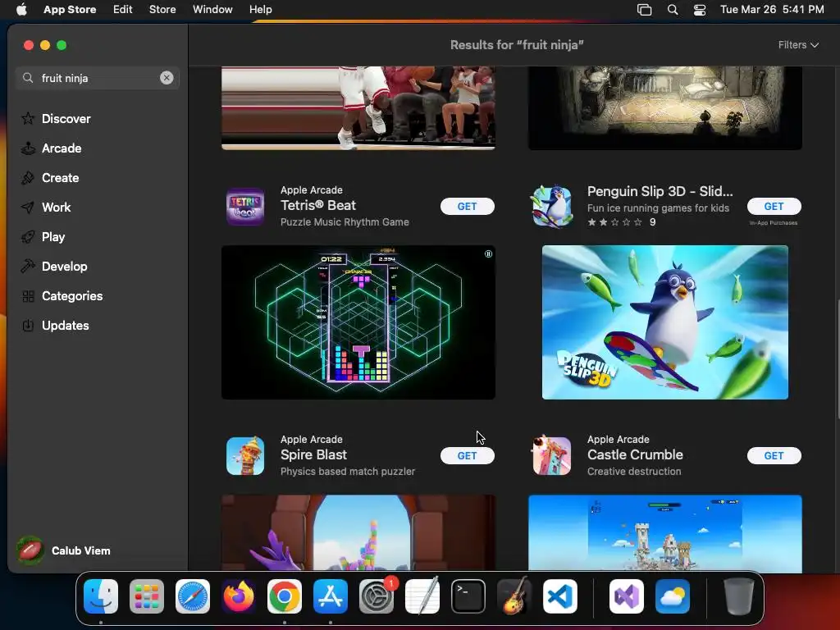This screenshot has width=840, height=630.
Task: Click the search field containing fruit ninja
Action: coord(97,78)
